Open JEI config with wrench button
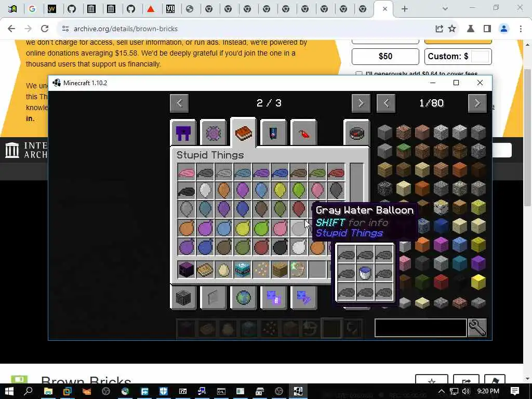 tap(477, 328)
